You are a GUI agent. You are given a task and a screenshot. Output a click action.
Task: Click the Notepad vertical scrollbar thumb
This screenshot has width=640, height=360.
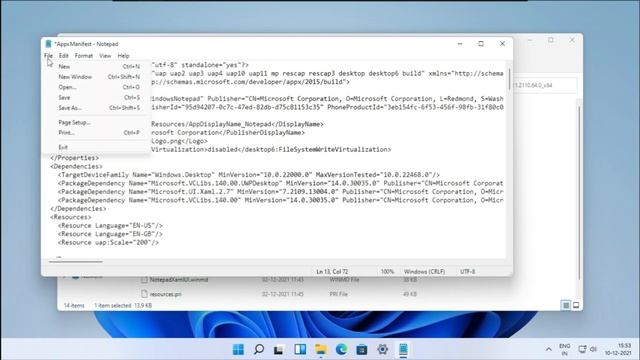tap(509, 79)
